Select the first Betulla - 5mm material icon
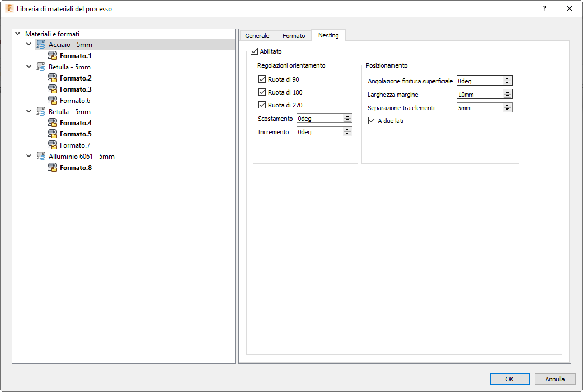This screenshot has width=583, height=392. [40, 67]
